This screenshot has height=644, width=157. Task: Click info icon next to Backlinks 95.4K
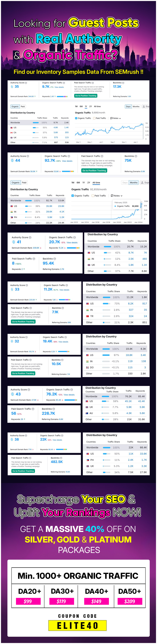[55, 259]
